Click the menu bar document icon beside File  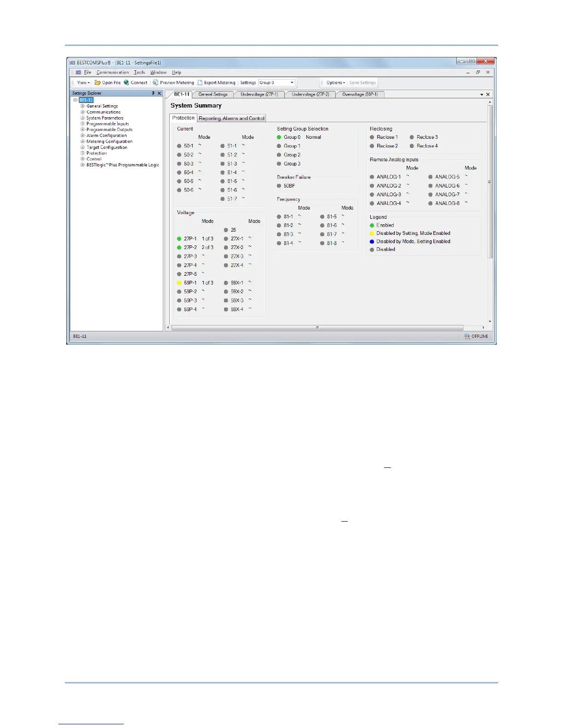(x=79, y=72)
